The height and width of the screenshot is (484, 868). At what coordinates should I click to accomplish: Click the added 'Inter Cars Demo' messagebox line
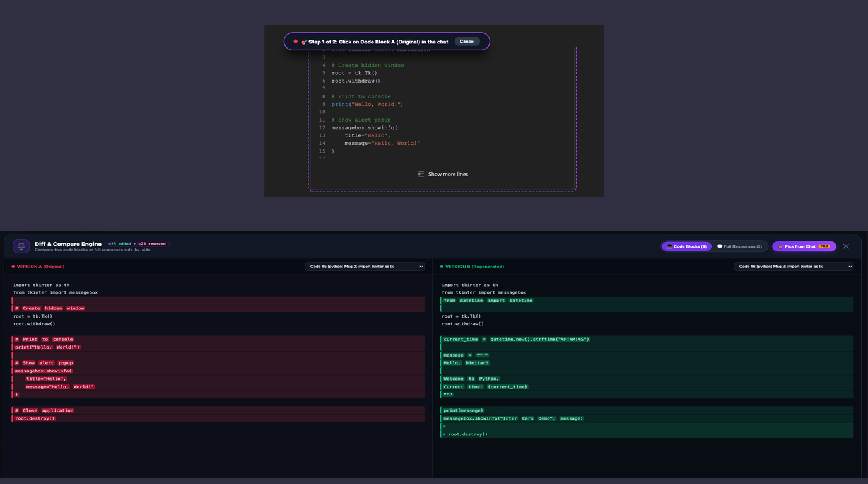(647, 418)
